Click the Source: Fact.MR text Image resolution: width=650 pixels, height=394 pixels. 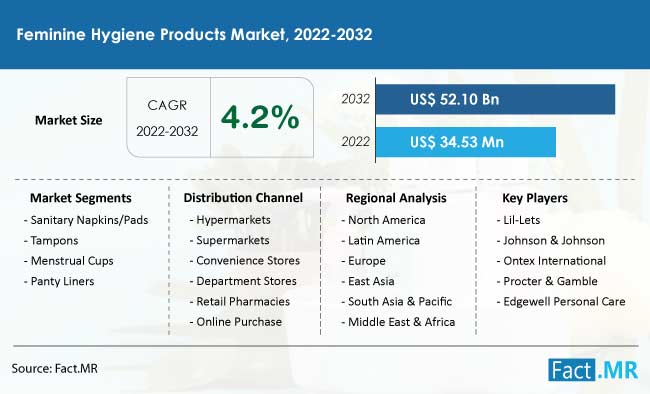point(55,369)
